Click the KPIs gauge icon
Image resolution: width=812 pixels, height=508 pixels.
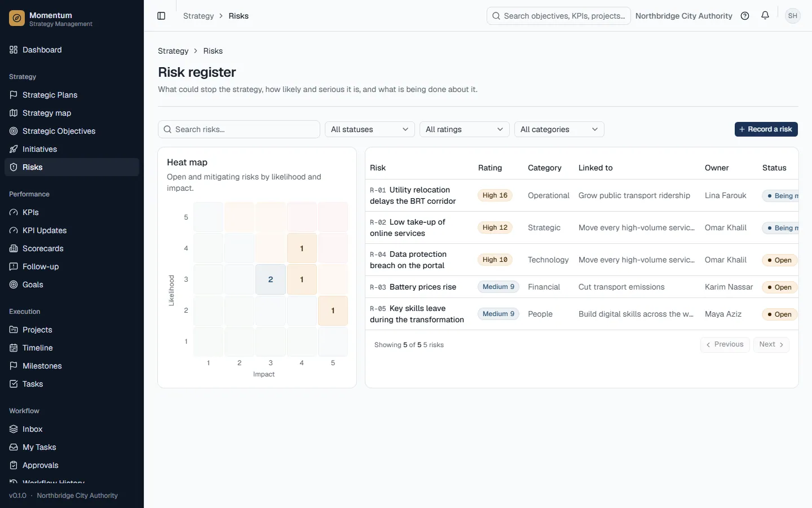click(14, 212)
